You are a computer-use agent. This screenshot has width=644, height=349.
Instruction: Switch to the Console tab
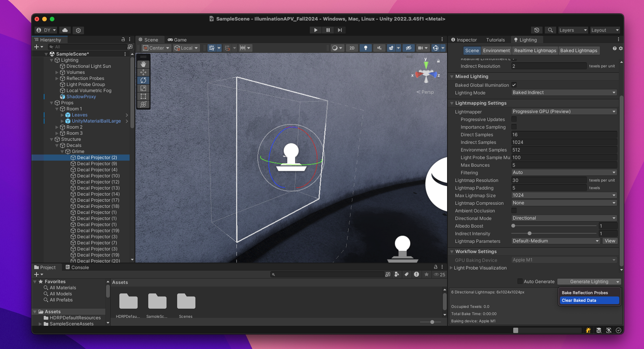[x=77, y=267]
